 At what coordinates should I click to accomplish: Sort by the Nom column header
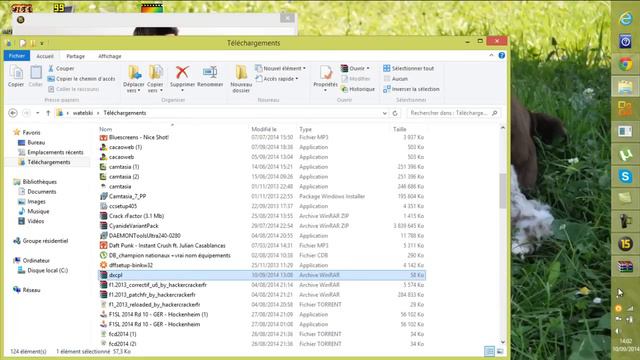[x=105, y=129]
